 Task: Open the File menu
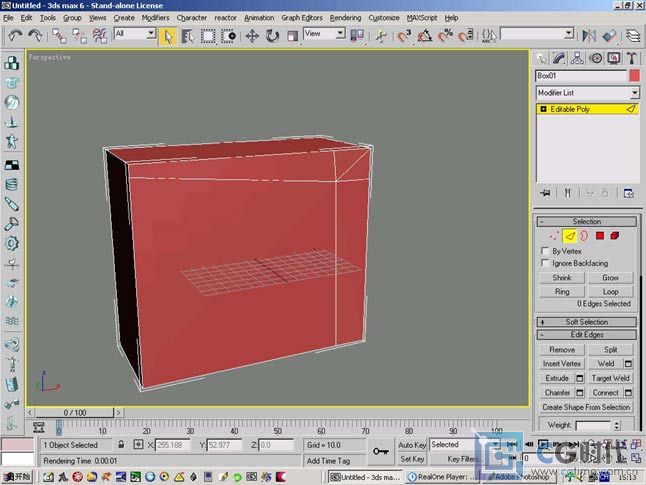pyautogui.click(x=8, y=18)
